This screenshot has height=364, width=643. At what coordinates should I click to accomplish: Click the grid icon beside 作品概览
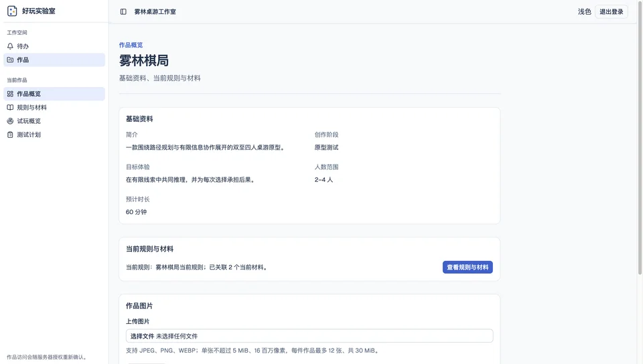coord(10,94)
